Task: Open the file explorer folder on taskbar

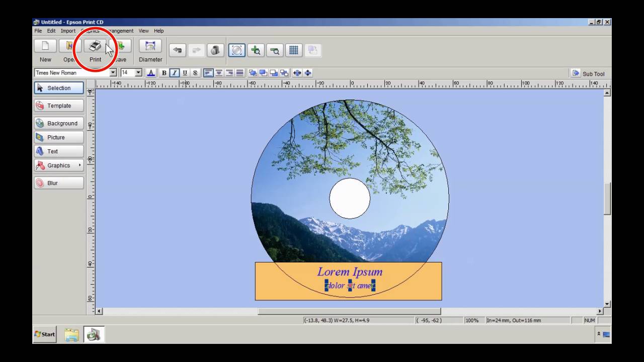Action: pyautogui.click(x=71, y=334)
